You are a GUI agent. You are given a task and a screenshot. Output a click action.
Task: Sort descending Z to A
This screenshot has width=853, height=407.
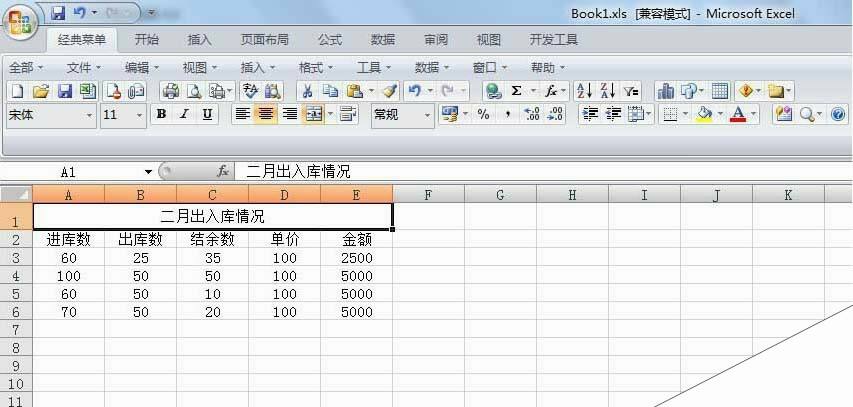(607, 91)
